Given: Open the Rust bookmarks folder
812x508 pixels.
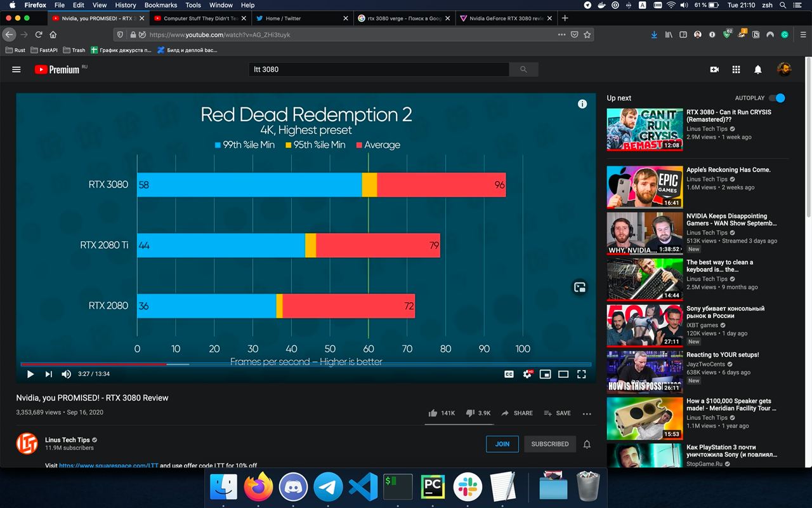Looking at the screenshot, I should coord(16,50).
